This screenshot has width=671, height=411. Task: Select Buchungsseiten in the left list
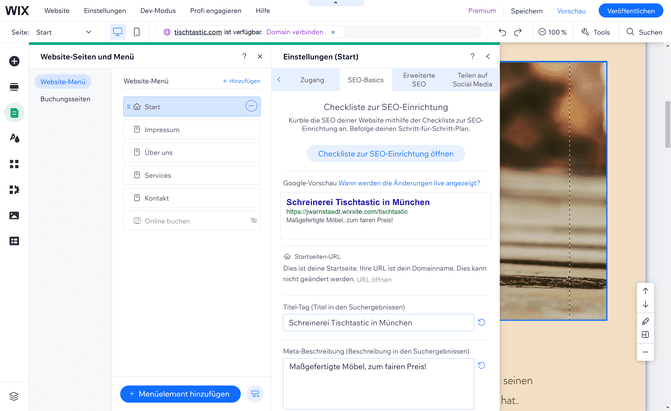(65, 99)
